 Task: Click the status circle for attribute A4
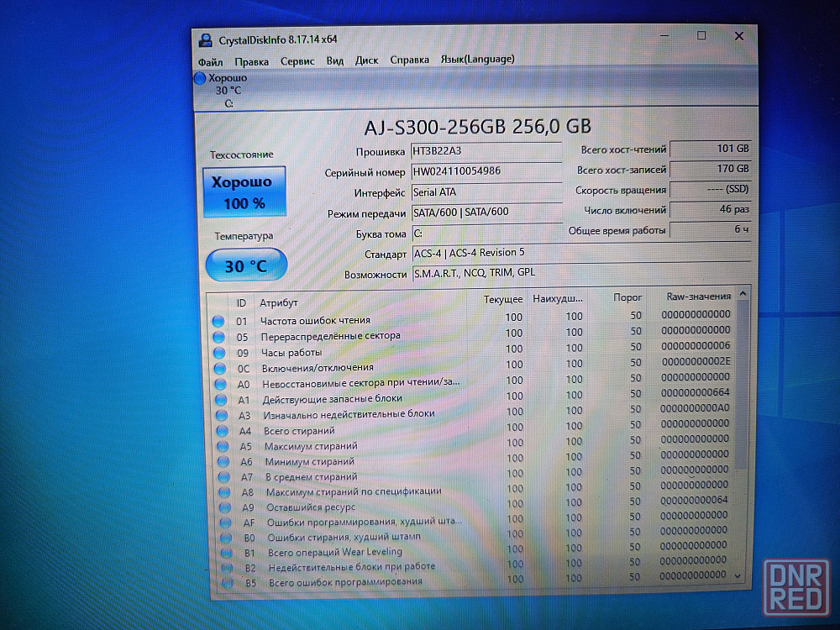(223, 431)
